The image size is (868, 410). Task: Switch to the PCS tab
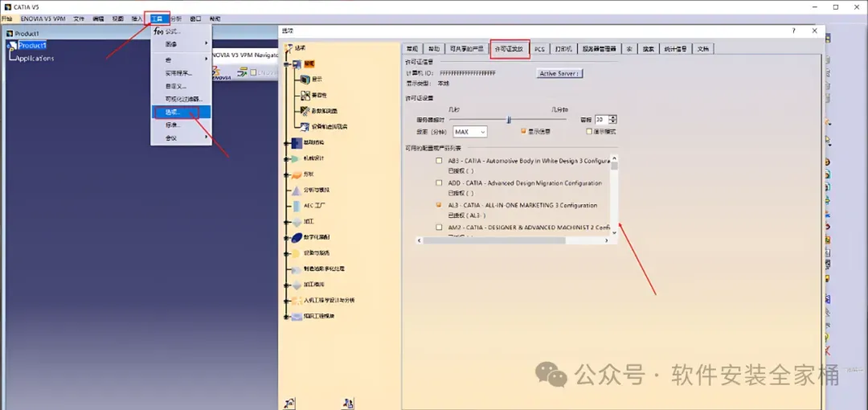pyautogui.click(x=540, y=49)
